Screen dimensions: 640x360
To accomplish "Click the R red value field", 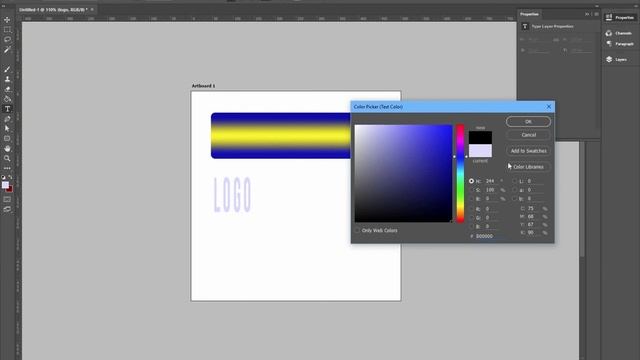I will click(x=491, y=209).
